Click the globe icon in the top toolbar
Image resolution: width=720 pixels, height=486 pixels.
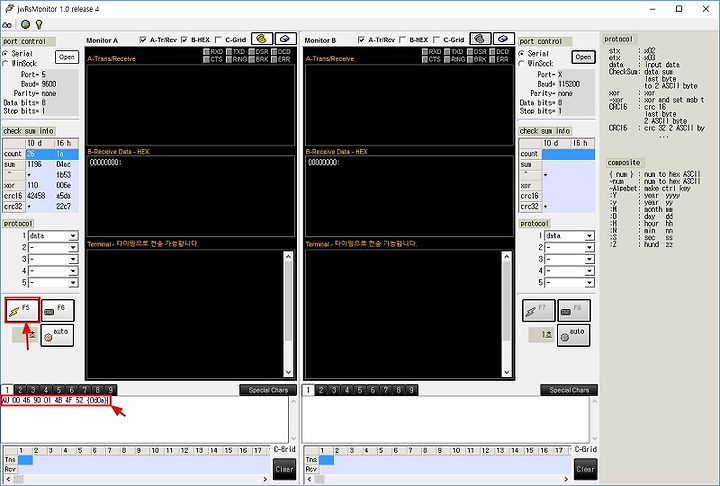26,24
